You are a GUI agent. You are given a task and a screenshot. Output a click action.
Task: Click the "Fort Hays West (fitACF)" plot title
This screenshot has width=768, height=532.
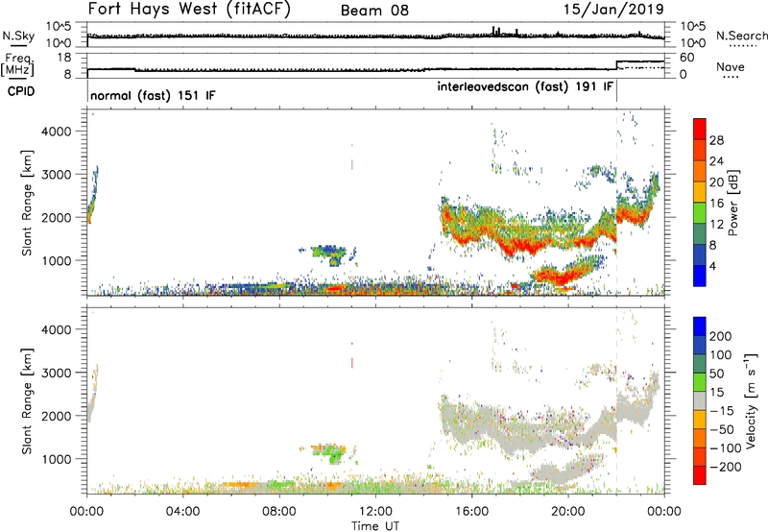[x=189, y=9]
